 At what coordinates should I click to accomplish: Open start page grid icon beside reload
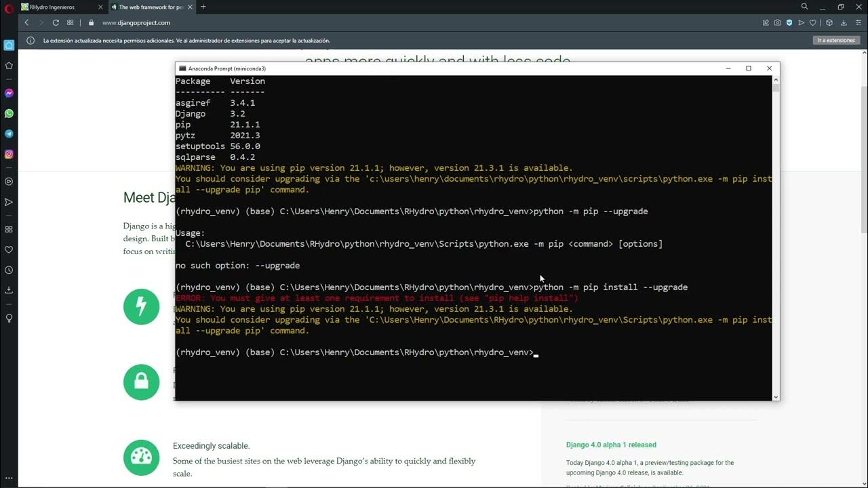point(70,22)
